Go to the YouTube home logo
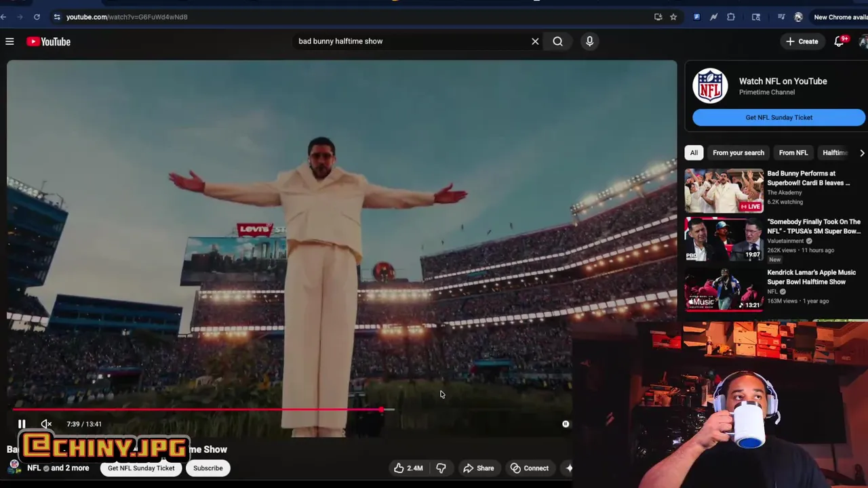The width and height of the screenshot is (868, 488). [x=48, y=41]
